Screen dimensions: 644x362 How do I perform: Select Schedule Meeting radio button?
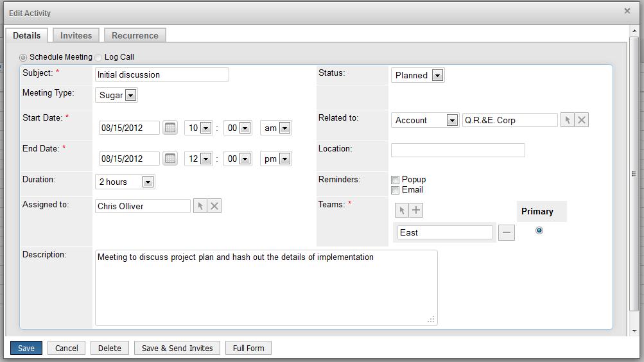point(23,58)
